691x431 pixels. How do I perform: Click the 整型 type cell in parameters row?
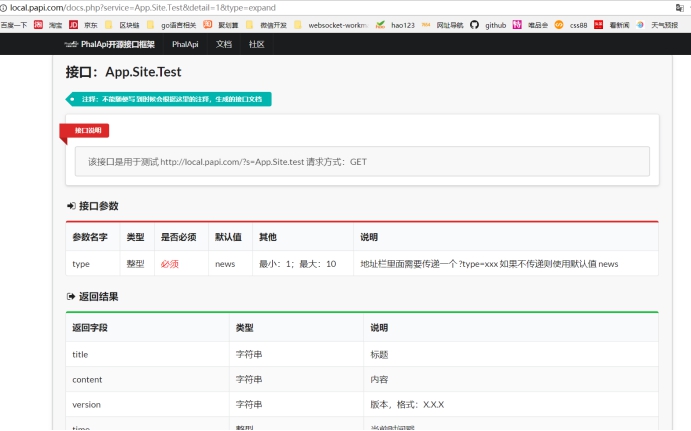point(135,264)
